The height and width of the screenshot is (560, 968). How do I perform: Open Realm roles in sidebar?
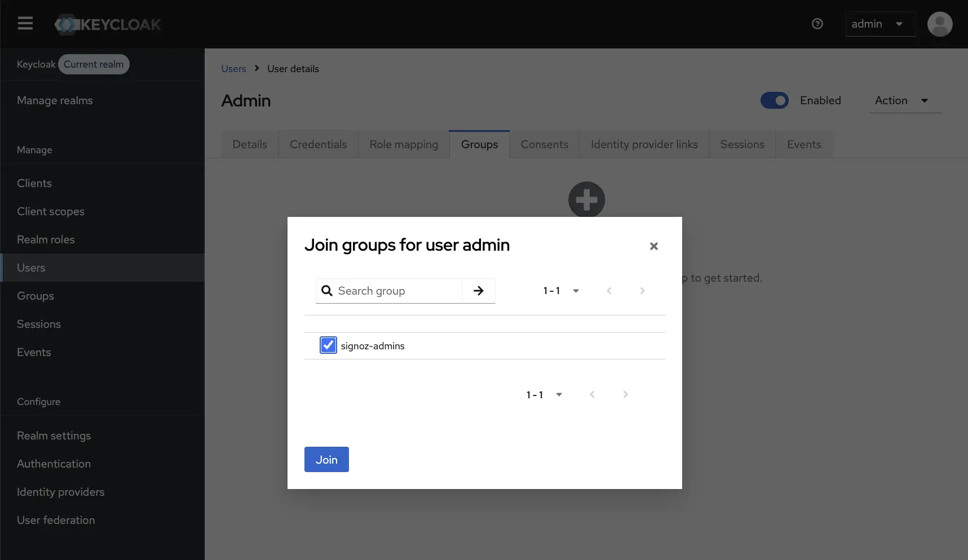pyautogui.click(x=102, y=239)
